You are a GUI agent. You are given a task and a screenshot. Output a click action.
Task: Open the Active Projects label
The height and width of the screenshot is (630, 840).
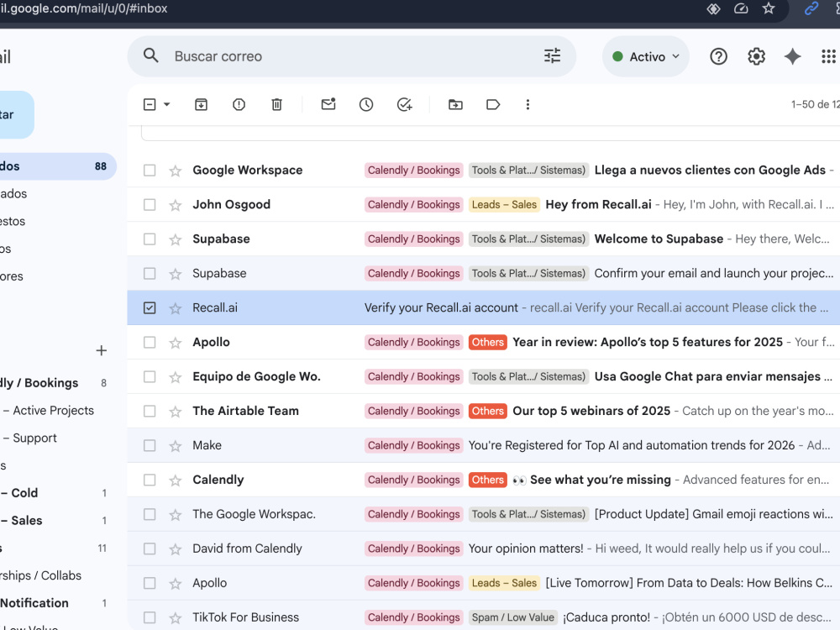pyautogui.click(x=54, y=411)
